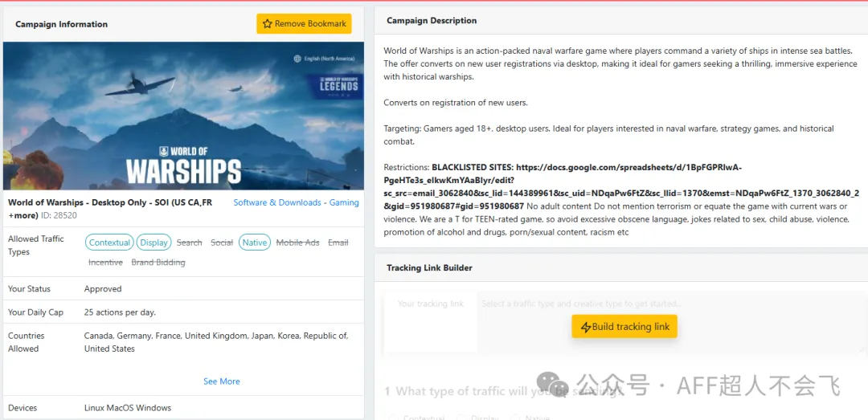Image resolution: width=868 pixels, height=420 pixels.
Task: Click the lightning bolt Build tracking link button
Action: (624, 327)
